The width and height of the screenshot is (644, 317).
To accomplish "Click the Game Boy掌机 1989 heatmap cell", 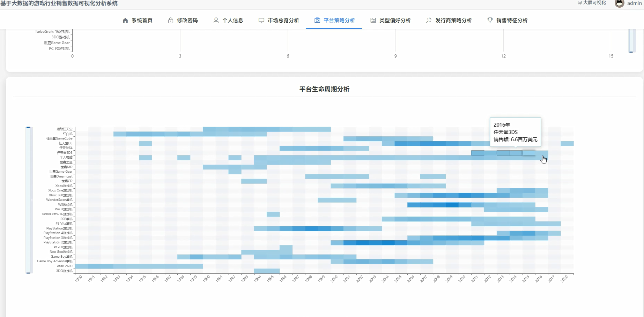I will (x=197, y=257).
